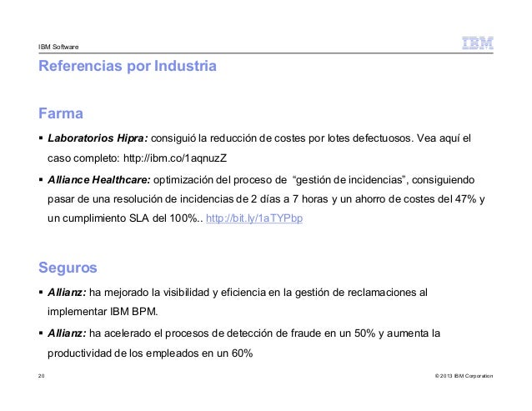Click the 2013 IBM Corporation copyright
This screenshot has width=532, height=411.
click(x=464, y=376)
